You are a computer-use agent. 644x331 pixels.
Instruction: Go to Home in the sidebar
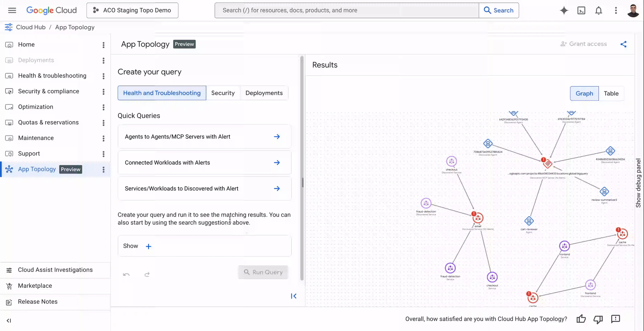point(26,45)
